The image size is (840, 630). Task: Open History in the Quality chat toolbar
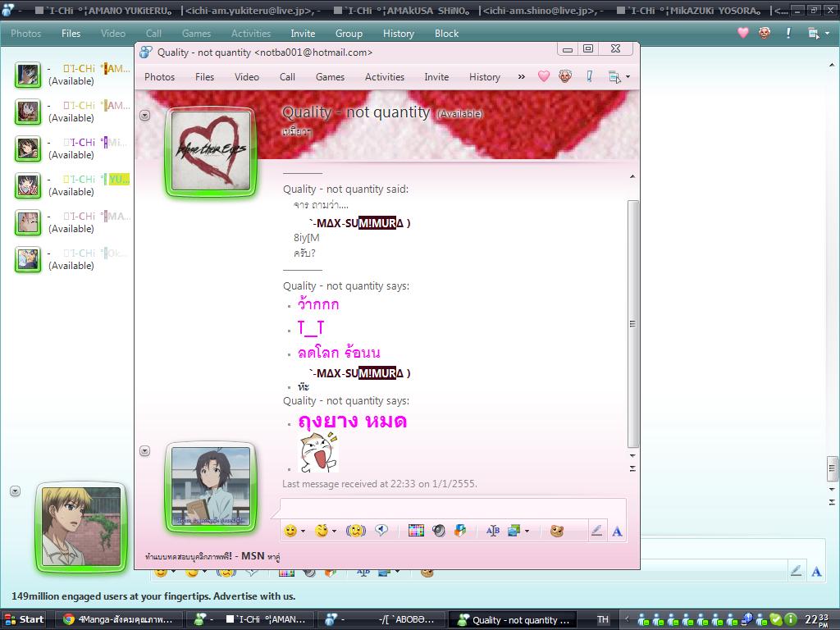tap(485, 76)
